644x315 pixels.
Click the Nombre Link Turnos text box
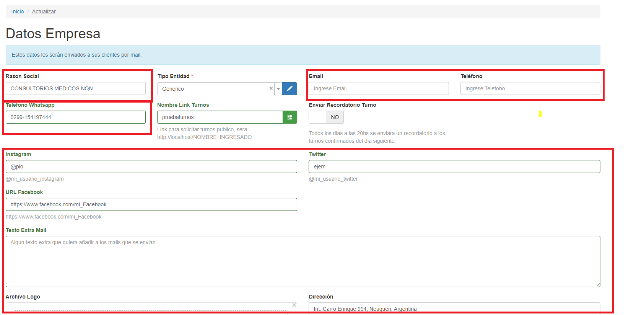click(220, 117)
